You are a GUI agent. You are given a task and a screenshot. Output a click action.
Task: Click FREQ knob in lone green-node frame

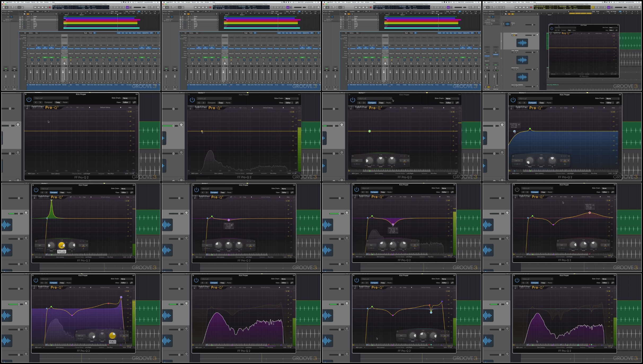pos(369,160)
